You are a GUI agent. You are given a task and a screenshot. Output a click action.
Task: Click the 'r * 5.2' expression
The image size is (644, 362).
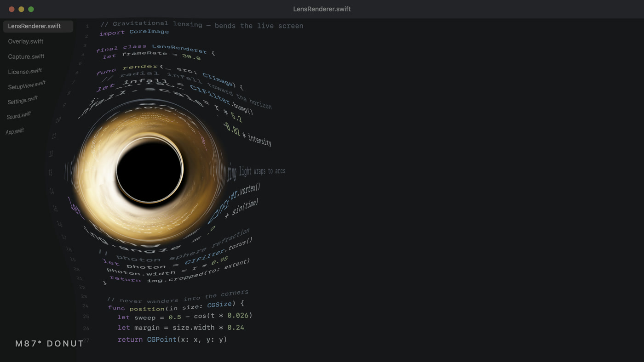pyautogui.click(x=228, y=114)
